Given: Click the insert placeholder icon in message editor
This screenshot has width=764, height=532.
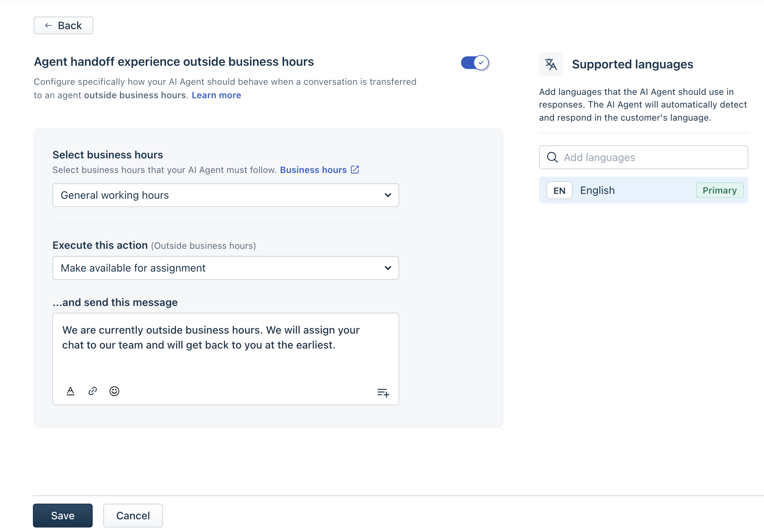Looking at the screenshot, I should [x=383, y=393].
